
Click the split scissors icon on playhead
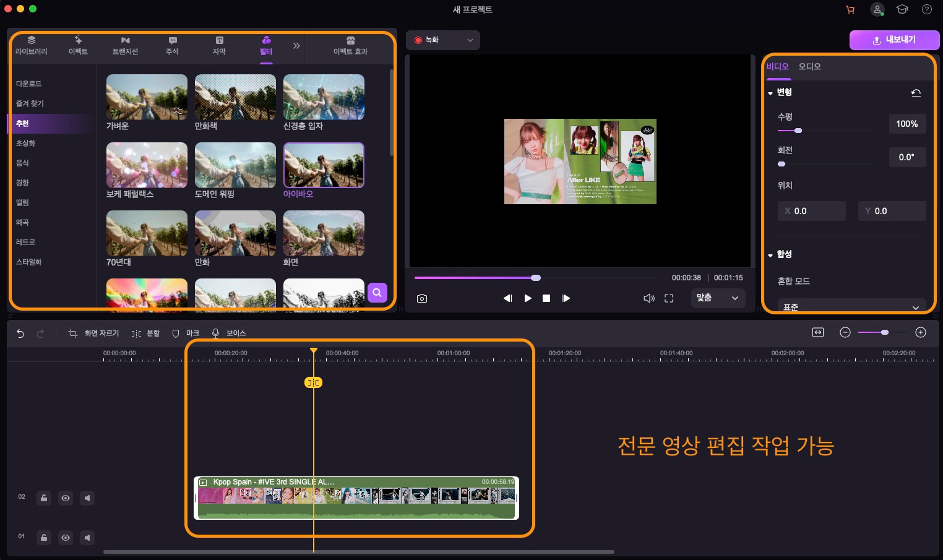[314, 382]
